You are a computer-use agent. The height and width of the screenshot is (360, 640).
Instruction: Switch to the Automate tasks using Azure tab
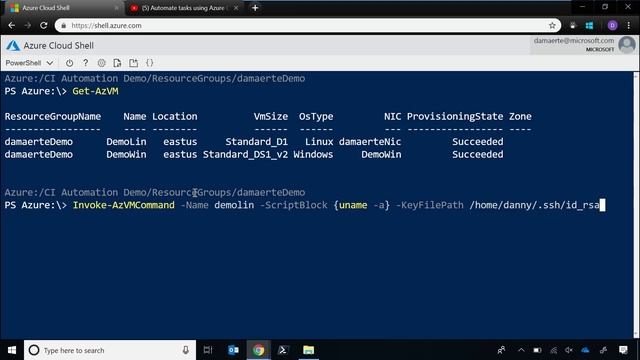182,8
